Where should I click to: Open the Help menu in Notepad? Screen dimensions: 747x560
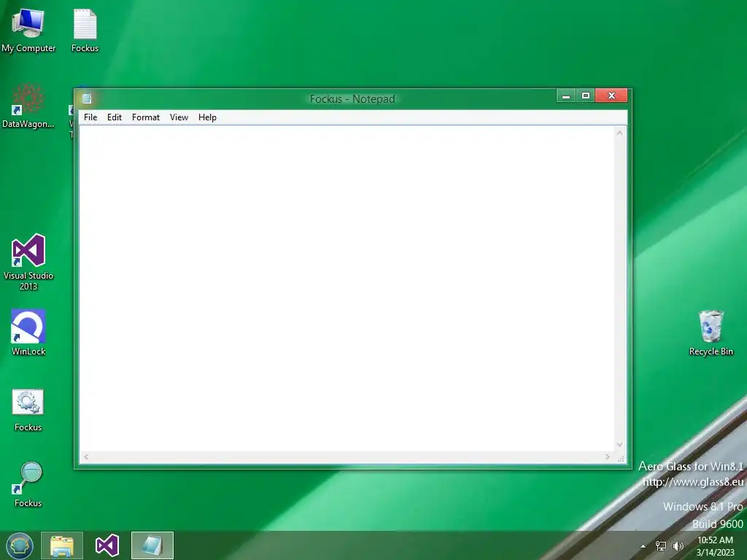[207, 117]
